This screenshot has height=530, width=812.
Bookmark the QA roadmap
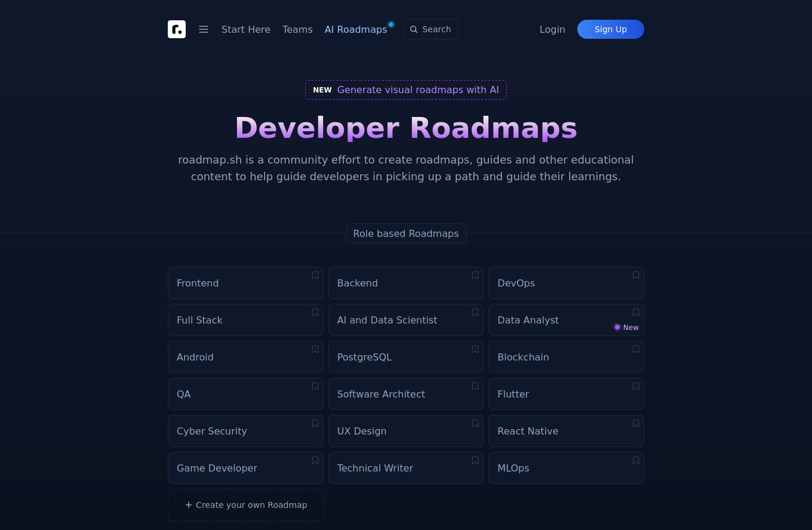tap(315, 386)
